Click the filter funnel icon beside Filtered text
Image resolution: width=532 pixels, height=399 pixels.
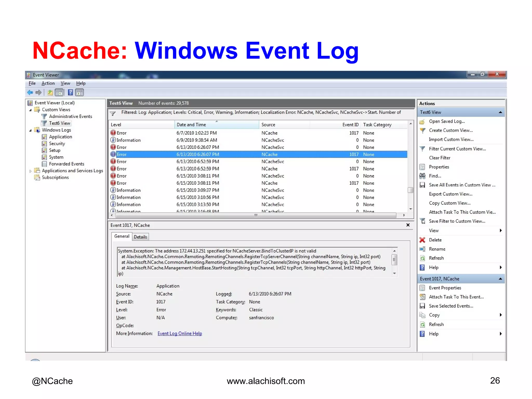tap(113, 114)
